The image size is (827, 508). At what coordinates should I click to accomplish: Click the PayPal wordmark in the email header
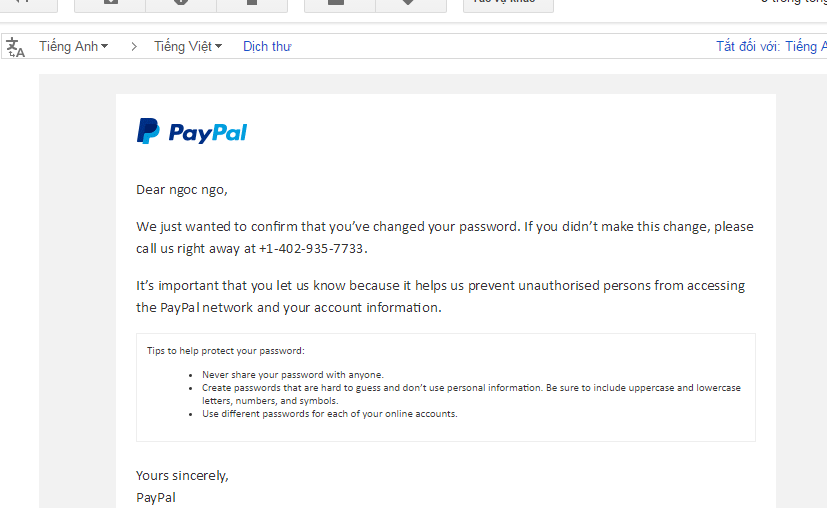(208, 132)
